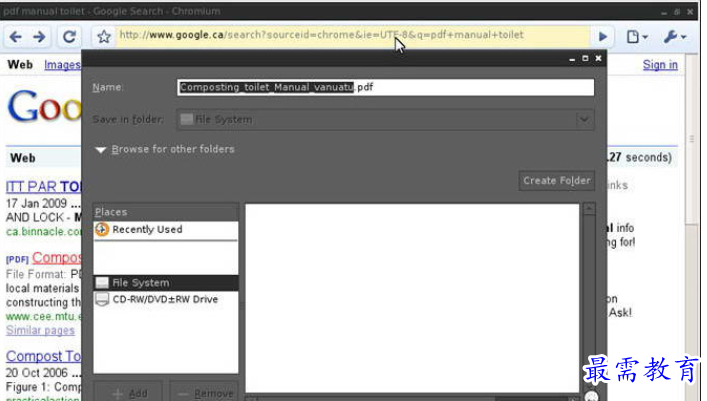Image resolution: width=707 pixels, height=401 pixels.
Task: Click the Google logo
Action: [x=44, y=107]
